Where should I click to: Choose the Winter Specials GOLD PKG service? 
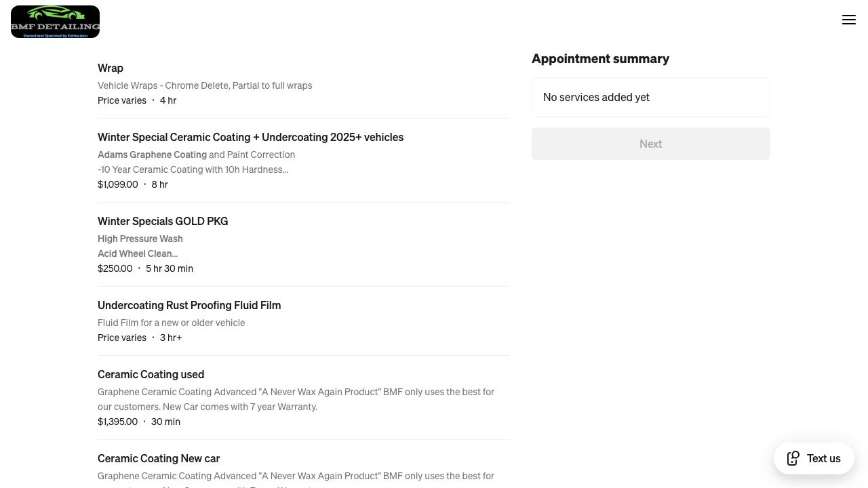[x=163, y=221]
